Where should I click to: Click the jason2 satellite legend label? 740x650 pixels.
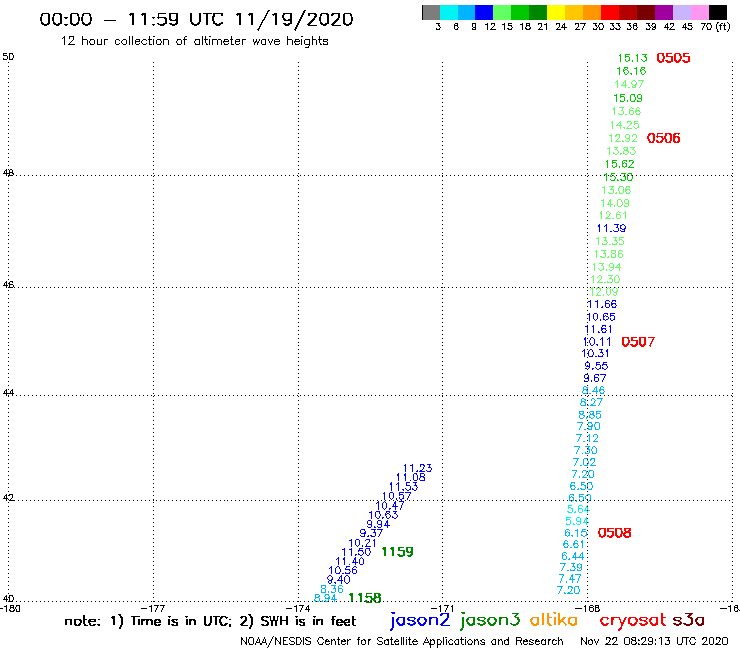[x=420, y=620]
